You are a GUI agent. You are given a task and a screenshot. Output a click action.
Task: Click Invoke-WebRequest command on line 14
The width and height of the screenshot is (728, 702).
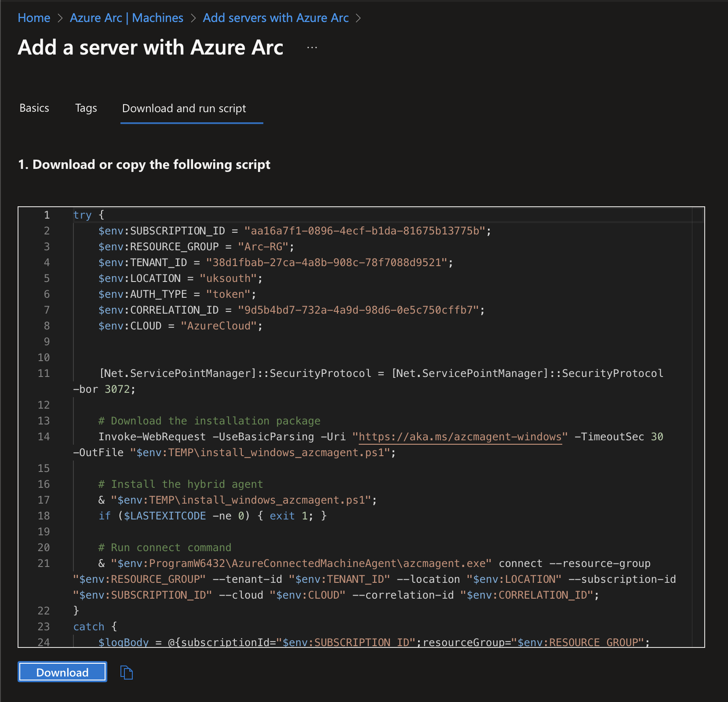point(152,437)
